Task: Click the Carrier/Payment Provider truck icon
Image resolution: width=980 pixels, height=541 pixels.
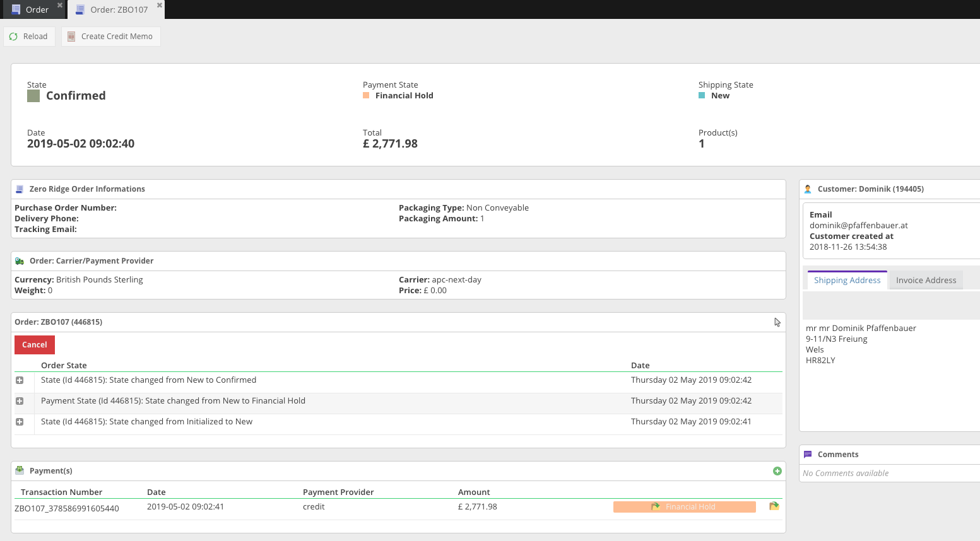Action: point(20,261)
